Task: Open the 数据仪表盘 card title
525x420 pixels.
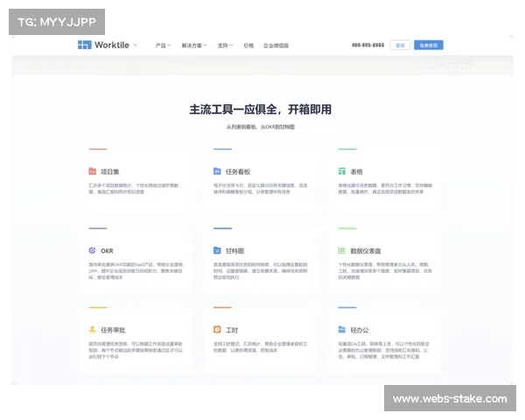Action: (x=366, y=251)
